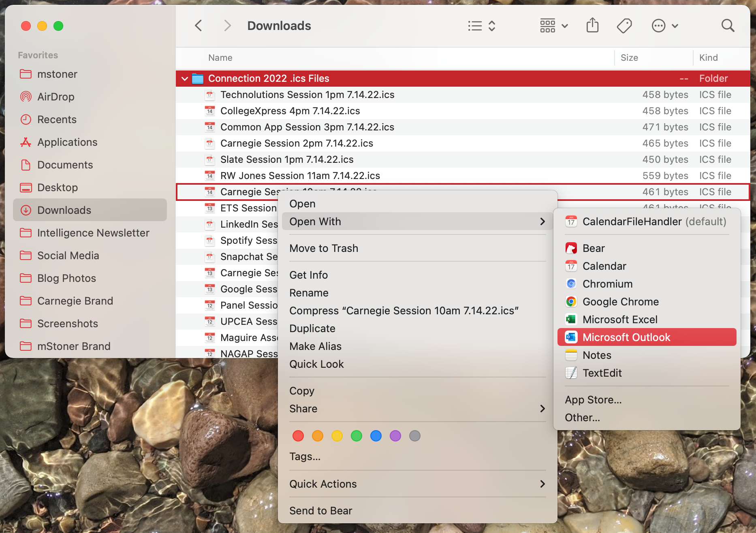Screen dimensions: 756x533
Task: Apply the purple tag color
Action: (395, 436)
